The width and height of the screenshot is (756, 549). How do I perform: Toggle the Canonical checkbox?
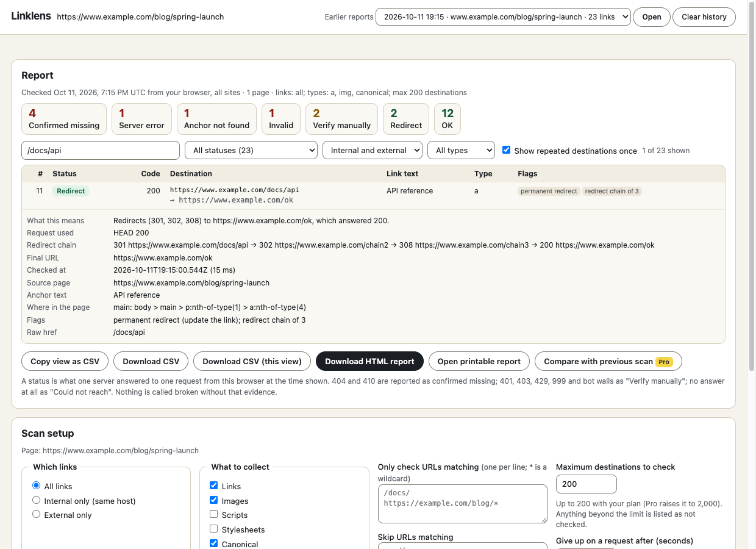click(x=214, y=544)
